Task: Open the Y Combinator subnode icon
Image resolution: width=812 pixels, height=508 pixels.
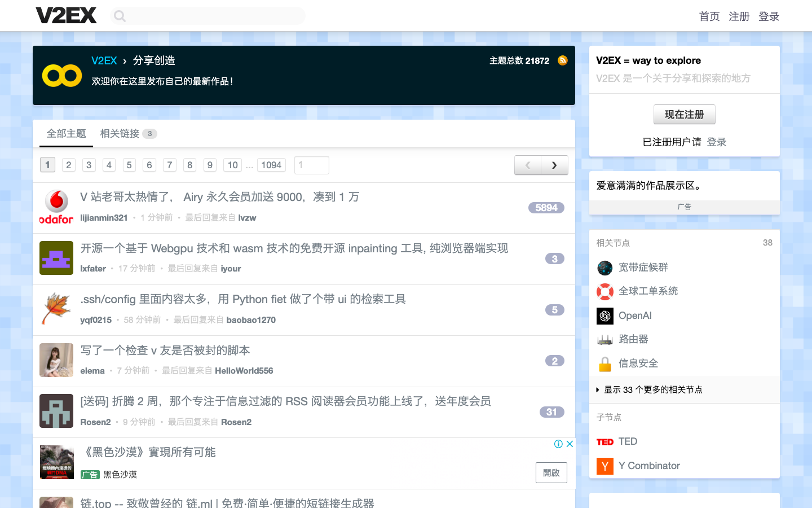Action: pyautogui.click(x=604, y=466)
